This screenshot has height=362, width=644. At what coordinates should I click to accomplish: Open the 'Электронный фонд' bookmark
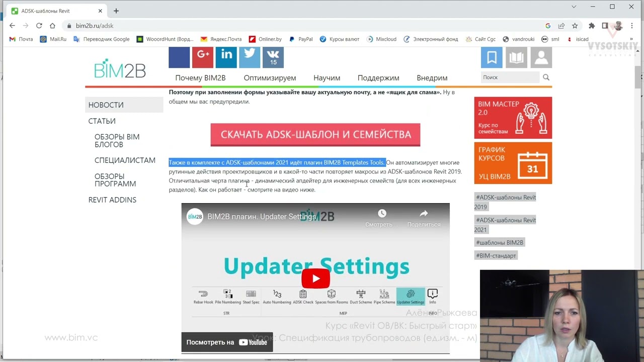click(431, 39)
